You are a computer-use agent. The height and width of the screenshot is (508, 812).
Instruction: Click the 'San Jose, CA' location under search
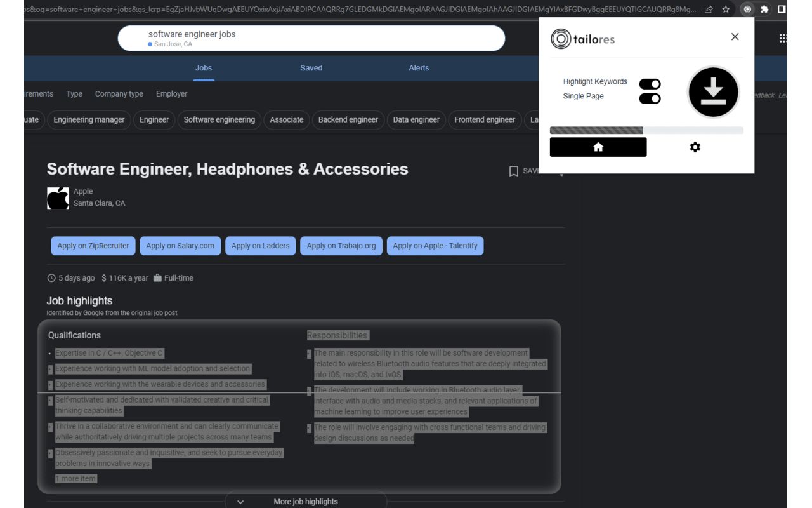pos(173,44)
